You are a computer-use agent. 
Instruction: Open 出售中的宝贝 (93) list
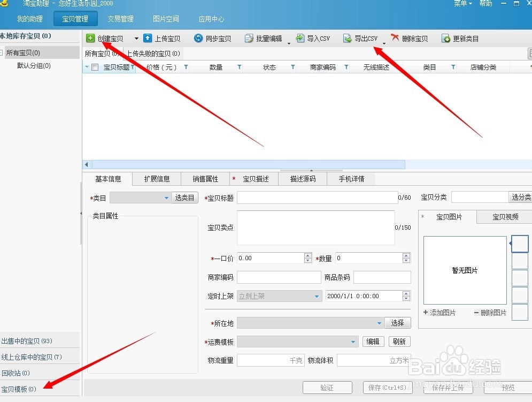(40, 341)
